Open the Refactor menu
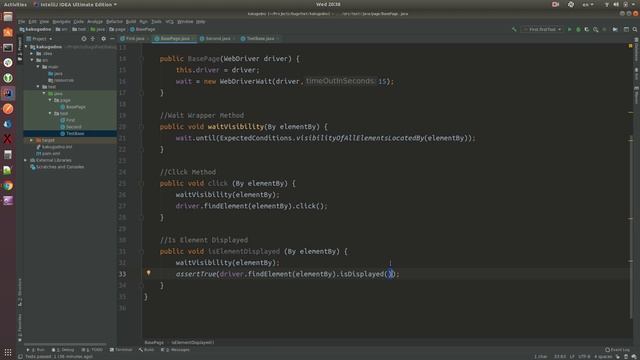640x360 pixels. pos(114,21)
